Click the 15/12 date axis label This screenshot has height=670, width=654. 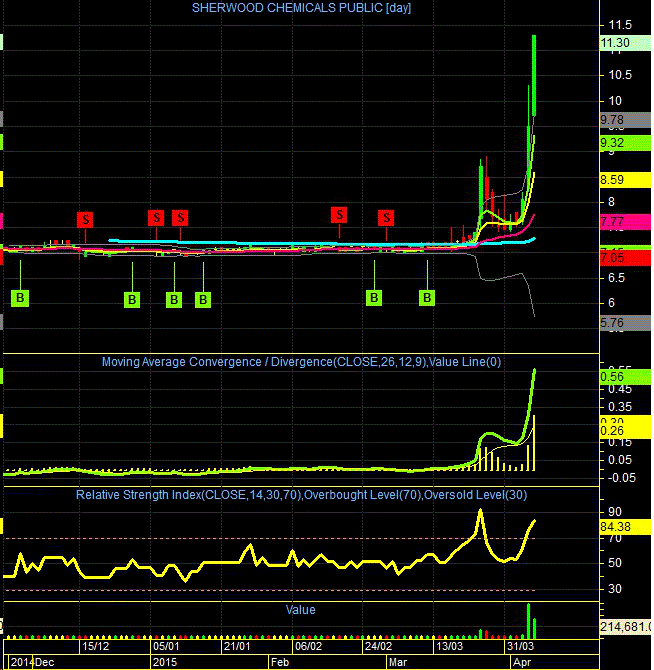[x=96, y=646]
